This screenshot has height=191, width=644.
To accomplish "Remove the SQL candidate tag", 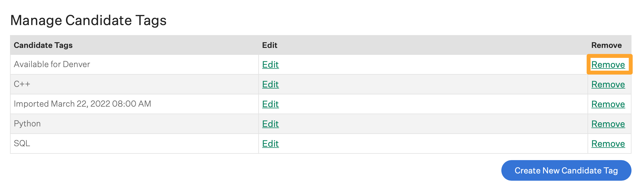I will tap(608, 144).
